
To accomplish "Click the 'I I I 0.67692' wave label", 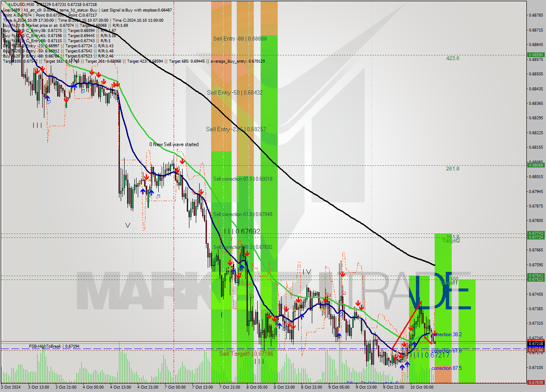I will pos(242,231).
